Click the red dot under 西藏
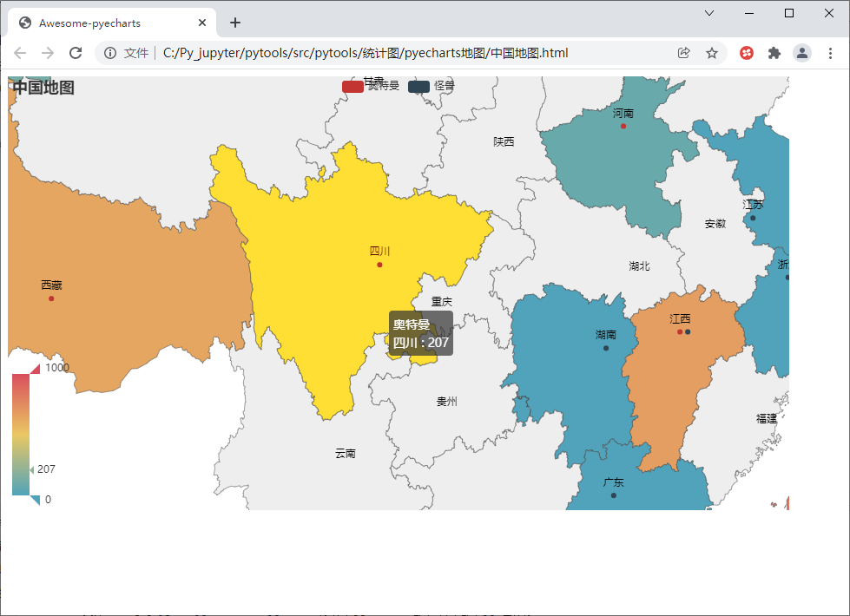The width and height of the screenshot is (850, 616). tap(51, 298)
